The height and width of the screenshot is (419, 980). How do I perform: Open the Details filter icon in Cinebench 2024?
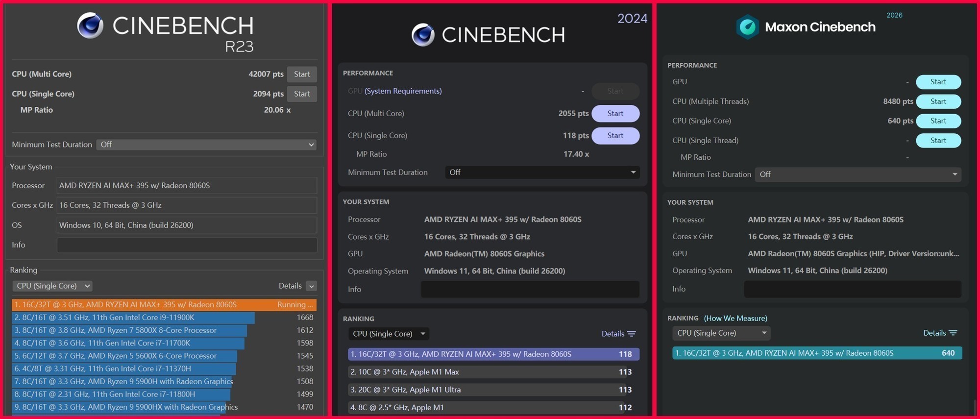[632, 334]
